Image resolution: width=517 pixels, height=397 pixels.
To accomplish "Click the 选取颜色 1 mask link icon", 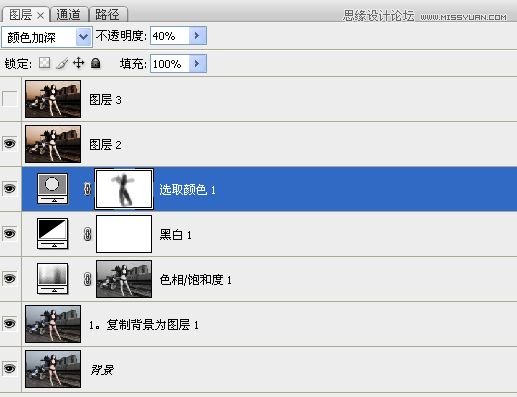I will tap(87, 189).
